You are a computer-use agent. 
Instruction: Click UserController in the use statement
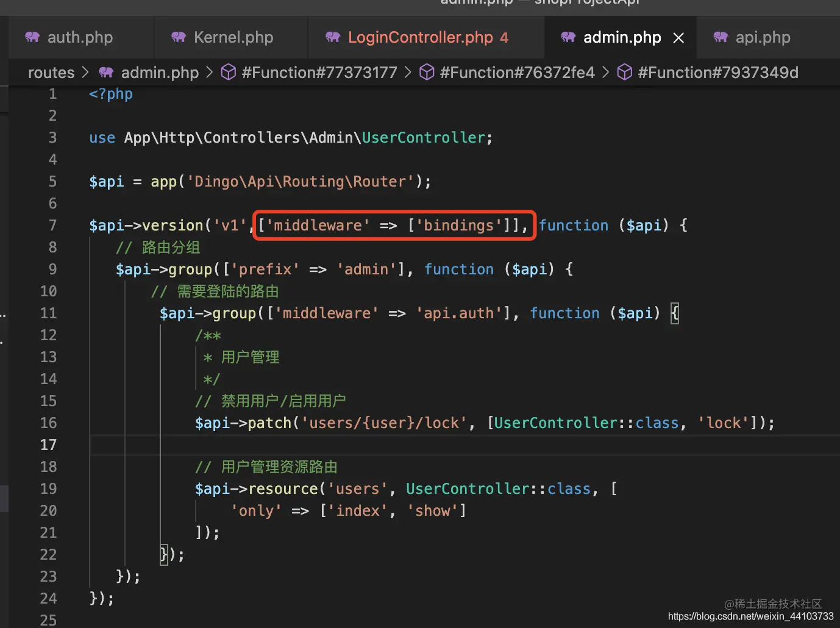[424, 138]
